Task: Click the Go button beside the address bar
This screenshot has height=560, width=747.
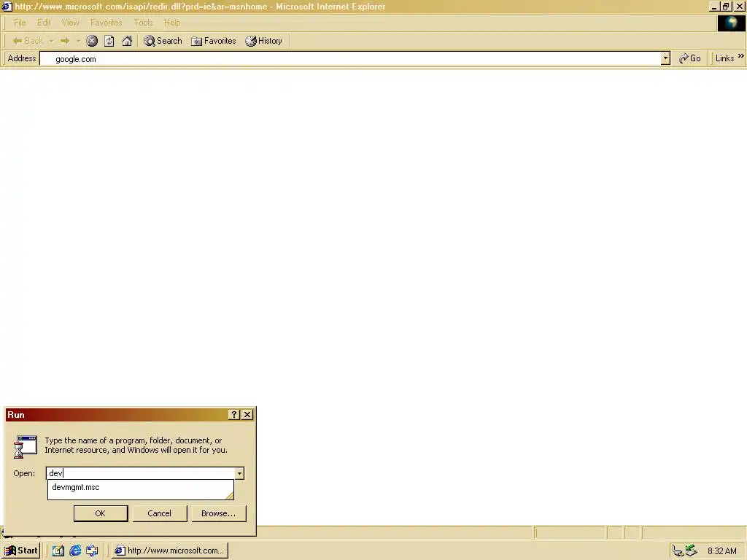Action: 690,58
